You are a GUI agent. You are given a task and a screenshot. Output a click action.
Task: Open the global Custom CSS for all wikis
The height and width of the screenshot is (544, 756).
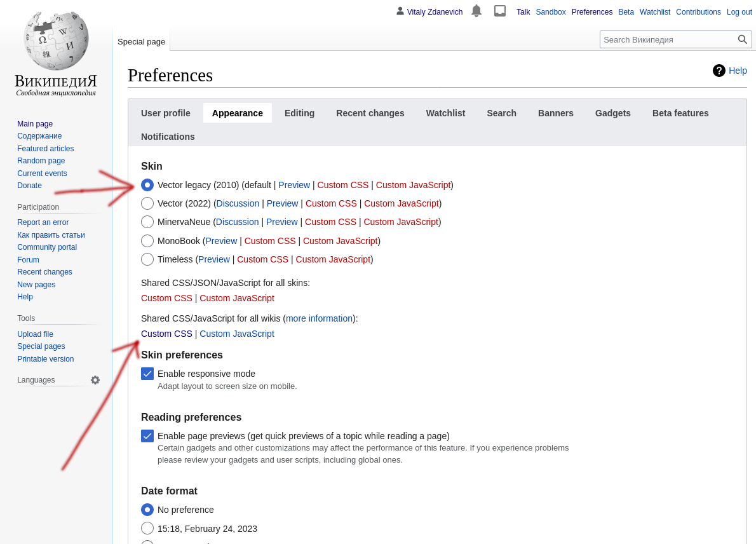point(166,334)
